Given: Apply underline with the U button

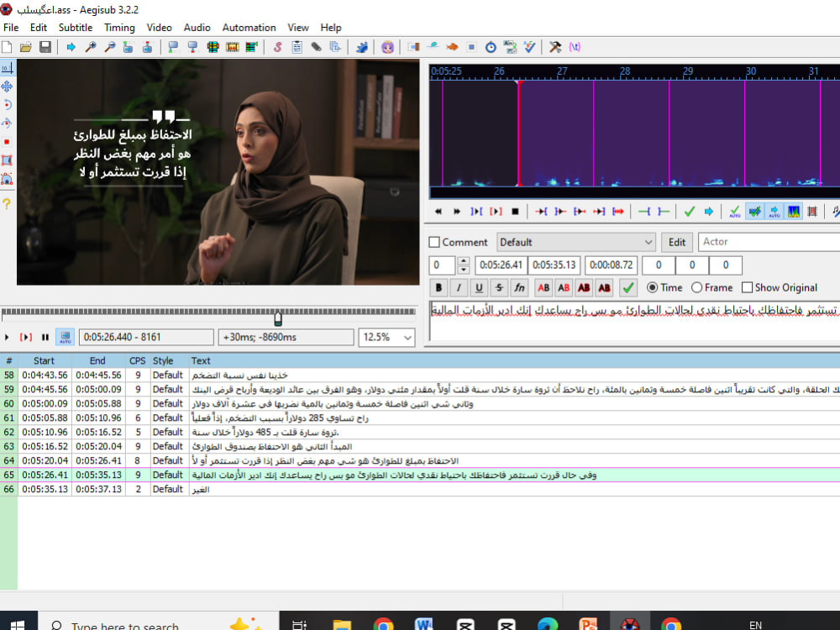Looking at the screenshot, I should click(479, 287).
